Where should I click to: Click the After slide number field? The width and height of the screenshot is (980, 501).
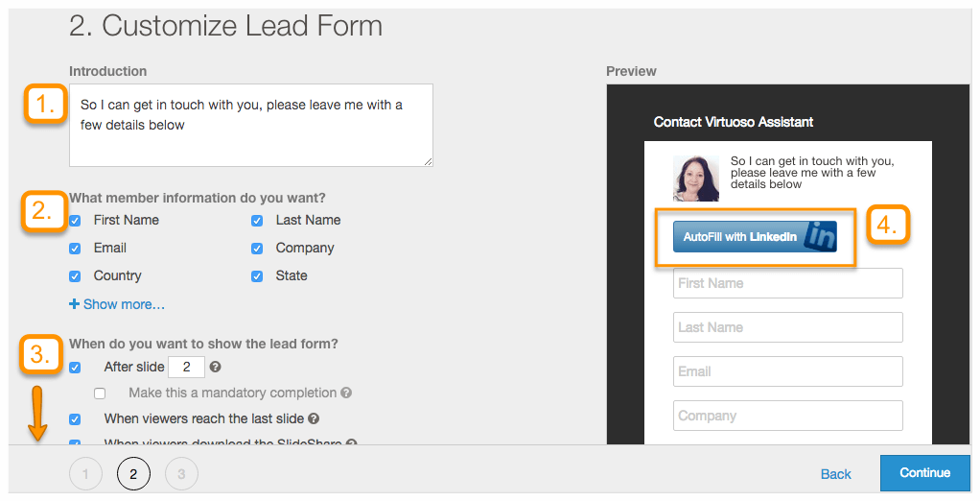[x=186, y=367]
